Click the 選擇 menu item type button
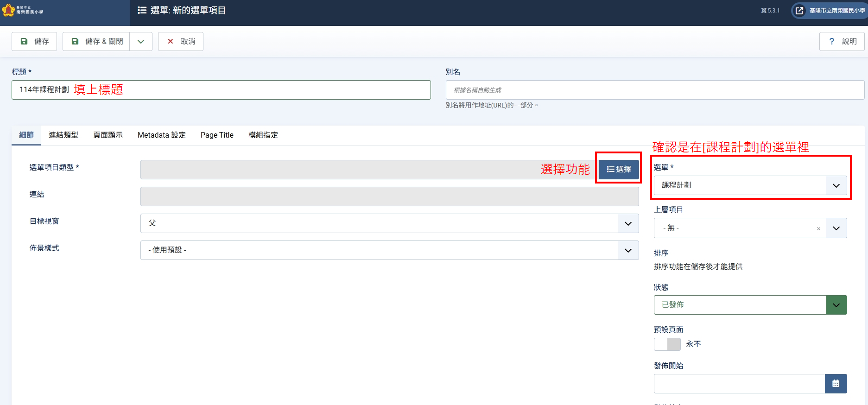 (619, 170)
